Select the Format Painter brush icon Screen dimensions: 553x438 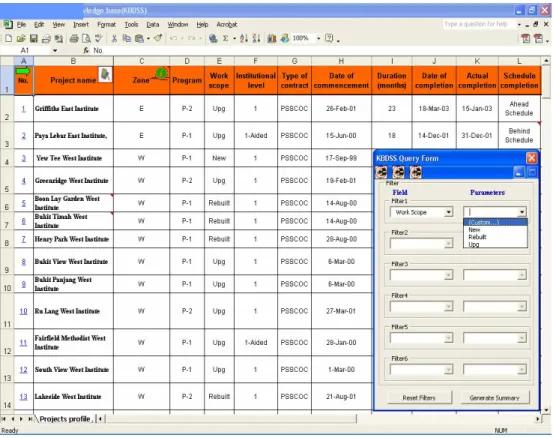(158, 38)
